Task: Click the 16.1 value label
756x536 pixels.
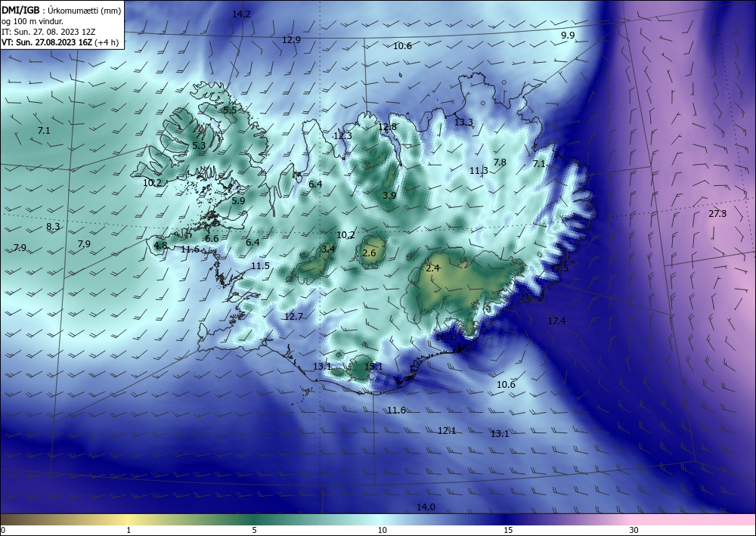Action: [445, 337]
